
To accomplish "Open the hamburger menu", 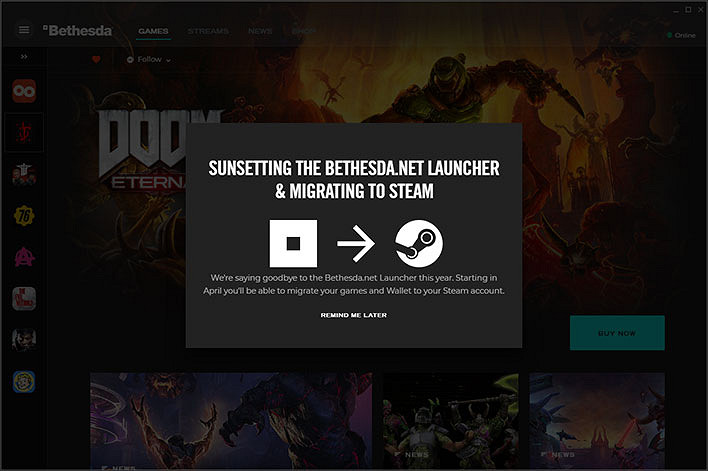I will [23, 30].
